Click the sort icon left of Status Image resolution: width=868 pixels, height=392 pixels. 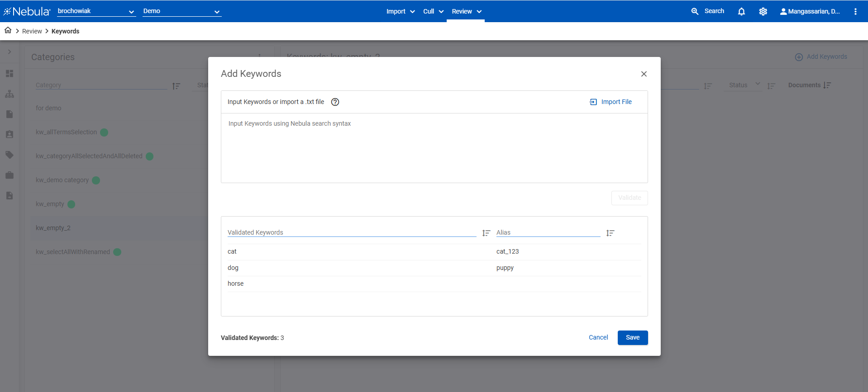tap(708, 86)
